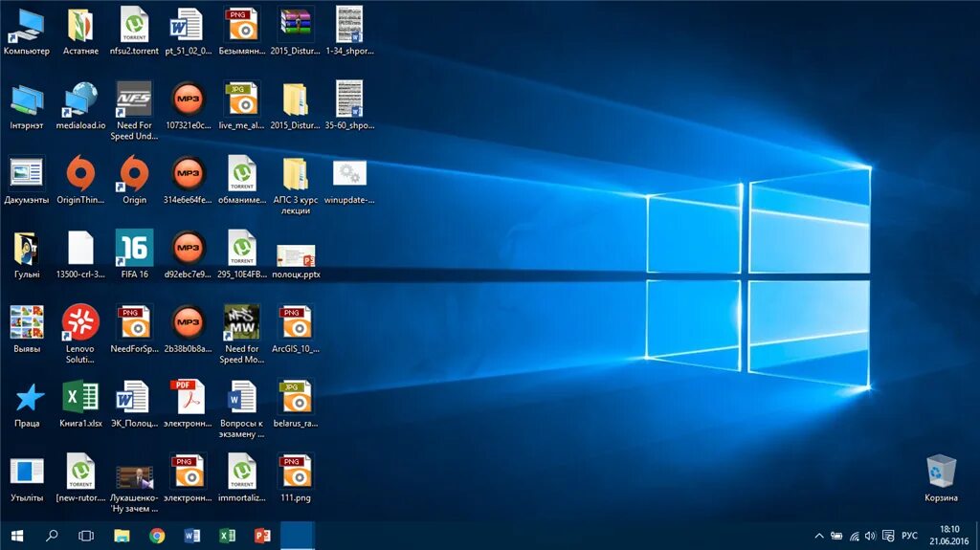This screenshot has height=550, width=980.
Task: Open the volume speaker tray icon
Action: pyautogui.click(x=871, y=536)
